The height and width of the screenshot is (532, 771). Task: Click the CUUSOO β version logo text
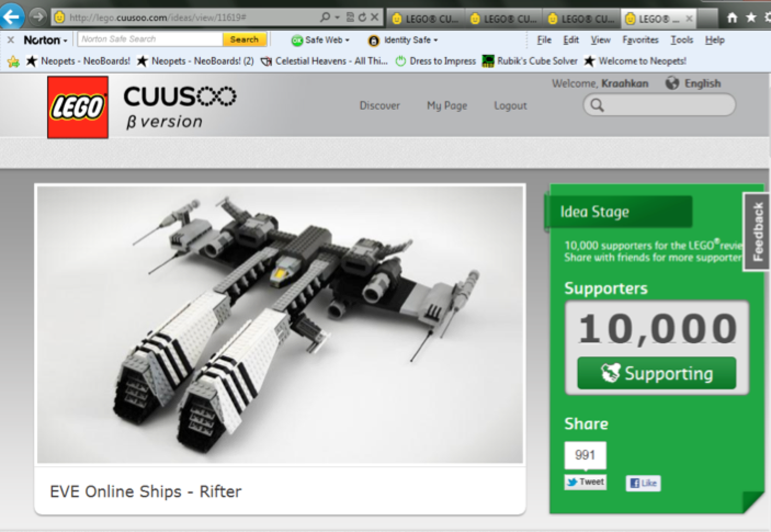179,107
